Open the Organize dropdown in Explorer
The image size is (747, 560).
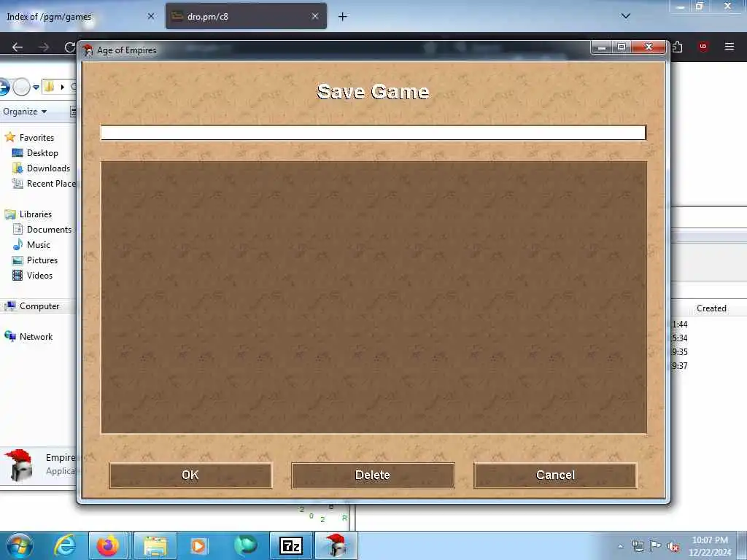(x=25, y=112)
